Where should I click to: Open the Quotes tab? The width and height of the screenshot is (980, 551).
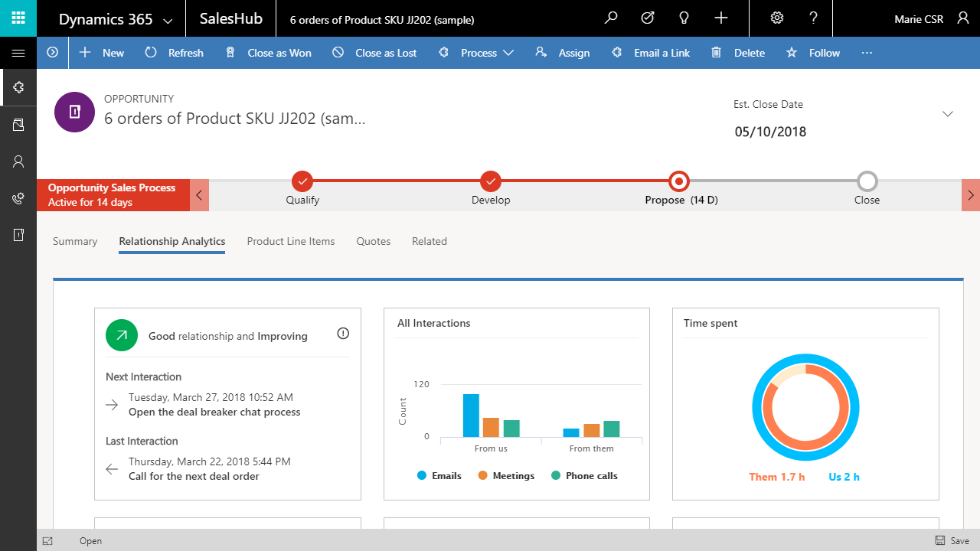coord(374,241)
